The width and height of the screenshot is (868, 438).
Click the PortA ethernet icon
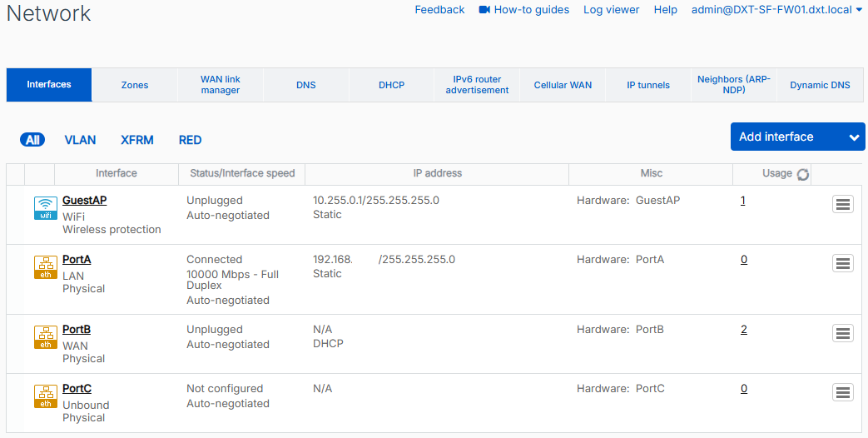click(x=46, y=267)
